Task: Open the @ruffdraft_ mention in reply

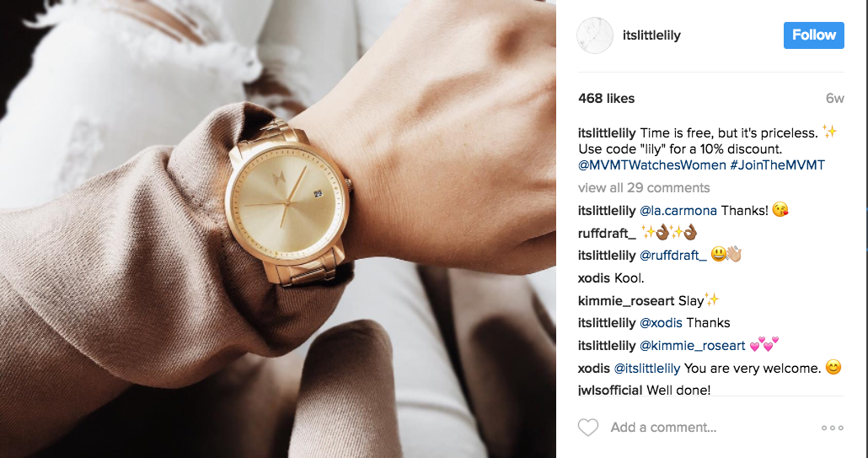Action: click(x=673, y=256)
